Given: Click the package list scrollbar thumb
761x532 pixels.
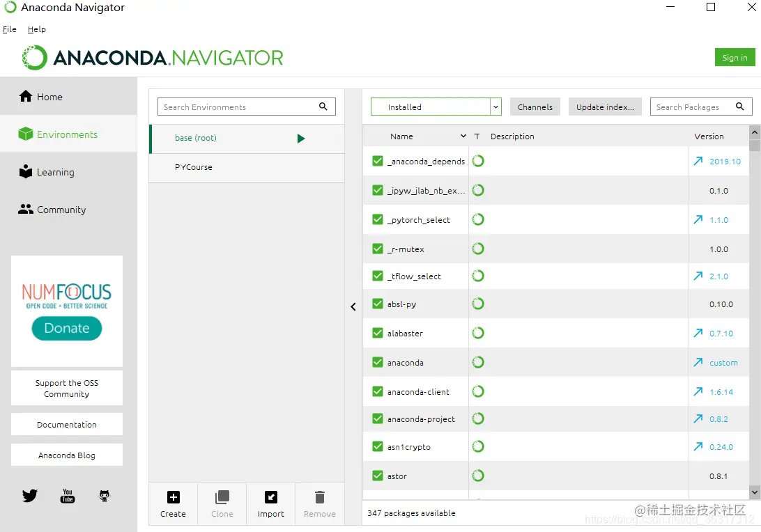Looking at the screenshot, I should [754, 146].
